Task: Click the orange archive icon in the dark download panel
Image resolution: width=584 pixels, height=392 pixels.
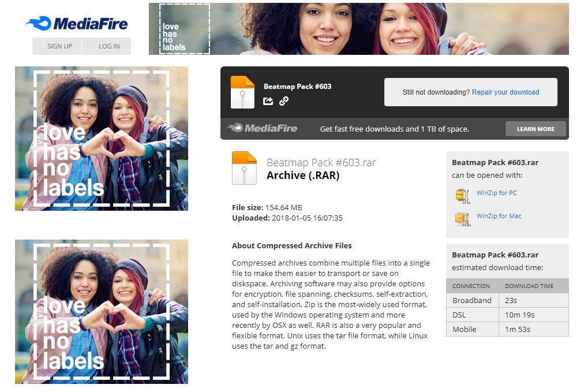Action: pos(242,92)
